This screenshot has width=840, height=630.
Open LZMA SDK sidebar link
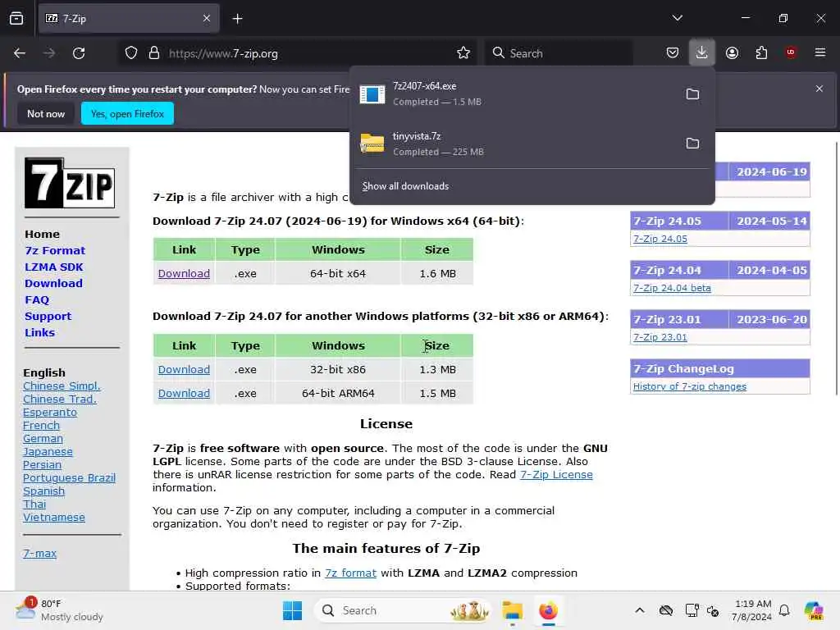tap(53, 267)
